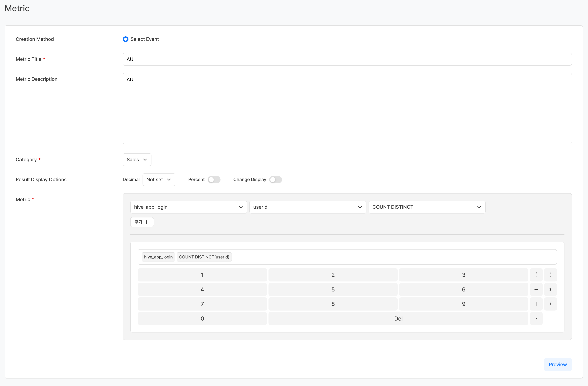The height and width of the screenshot is (386, 588).
Task: Insert a closing parenthesis
Action: [x=550, y=275]
